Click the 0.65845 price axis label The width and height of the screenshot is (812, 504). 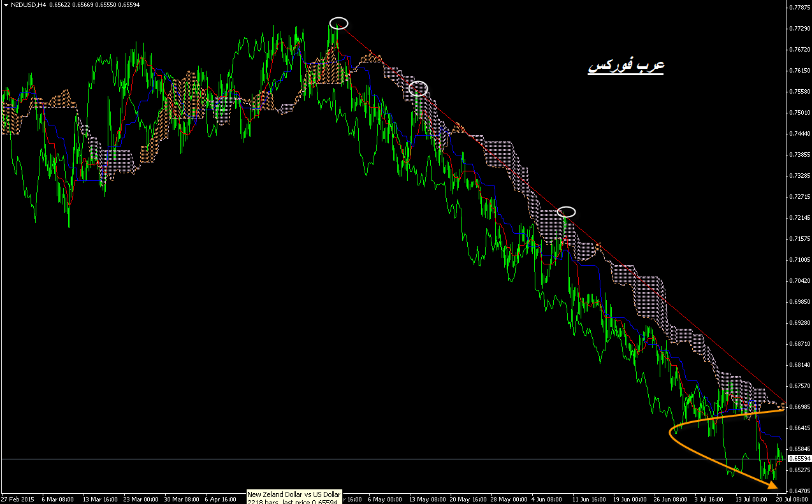click(x=799, y=449)
